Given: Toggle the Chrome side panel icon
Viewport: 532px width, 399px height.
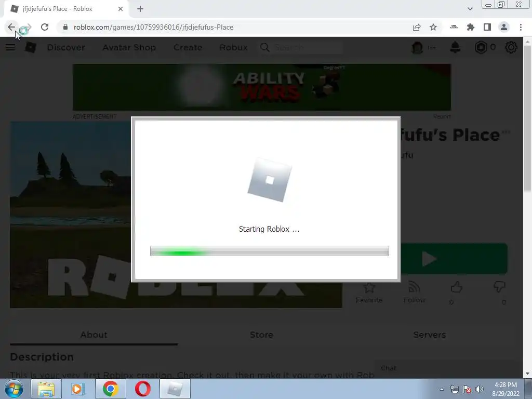Looking at the screenshot, I should click(487, 27).
